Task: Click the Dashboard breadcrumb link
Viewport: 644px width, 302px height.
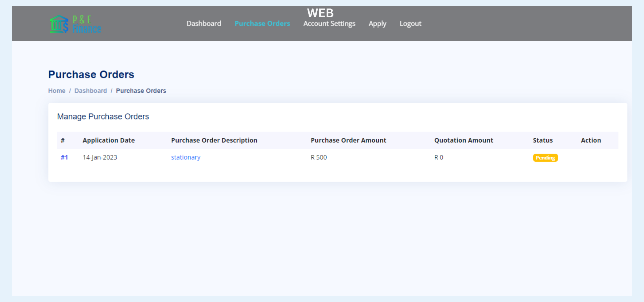Action: 91,91
